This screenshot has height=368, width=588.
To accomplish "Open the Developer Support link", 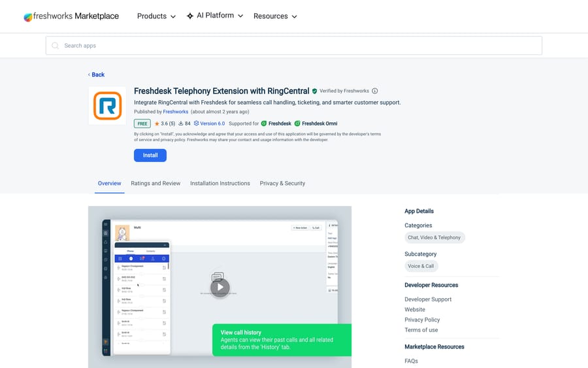I will [428, 299].
